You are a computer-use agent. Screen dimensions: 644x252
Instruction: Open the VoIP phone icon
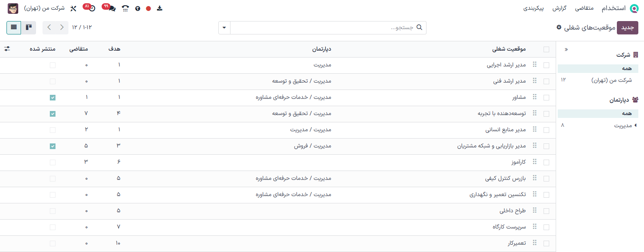pos(126,9)
